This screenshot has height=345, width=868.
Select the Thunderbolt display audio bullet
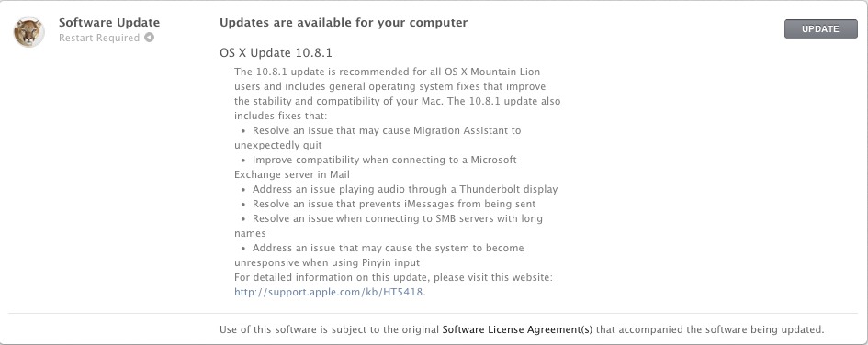point(400,189)
